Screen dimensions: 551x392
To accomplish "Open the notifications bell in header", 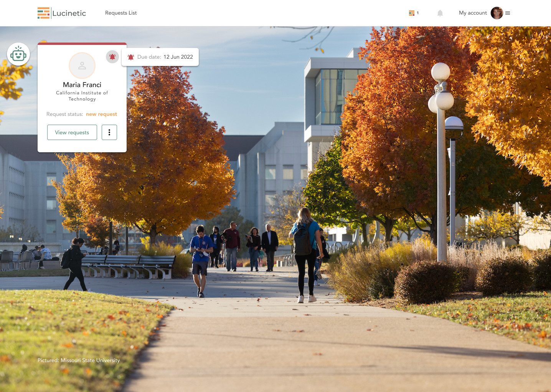I will (440, 13).
